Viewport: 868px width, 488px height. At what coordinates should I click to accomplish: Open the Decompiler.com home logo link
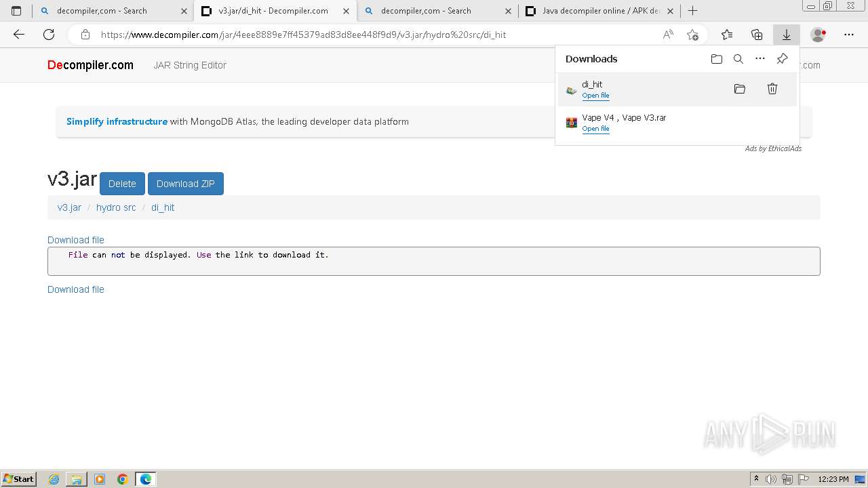coord(90,65)
